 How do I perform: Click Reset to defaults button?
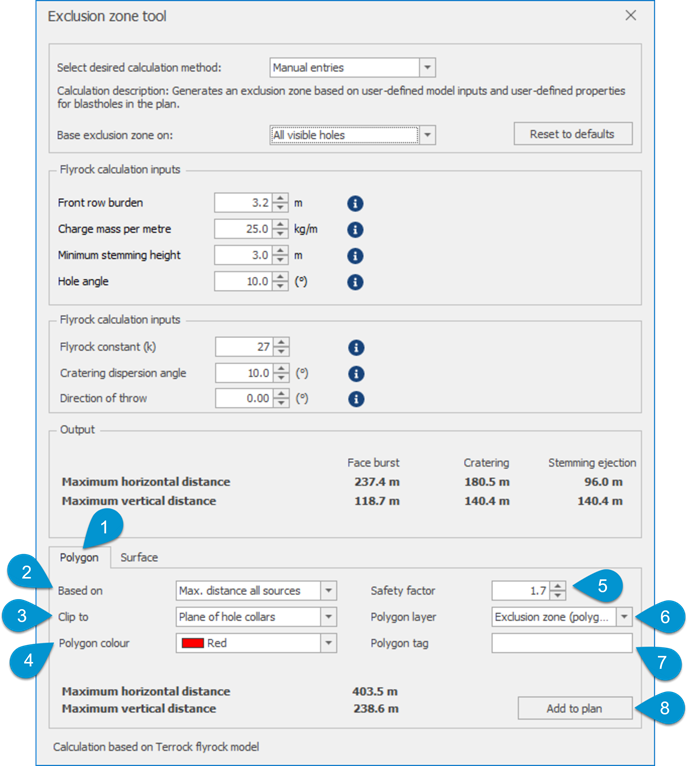coord(573,134)
